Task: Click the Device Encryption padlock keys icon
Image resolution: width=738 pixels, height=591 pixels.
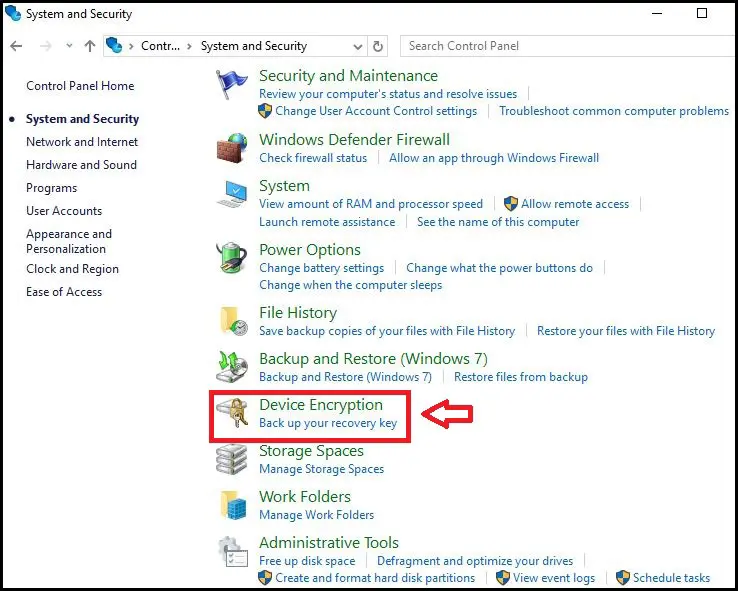Action: (233, 413)
